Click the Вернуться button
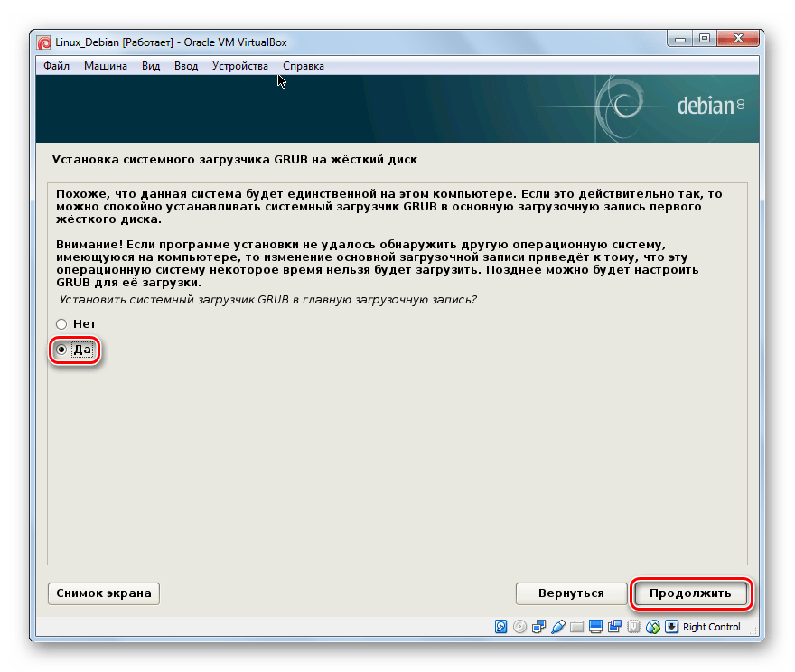 coord(571,593)
